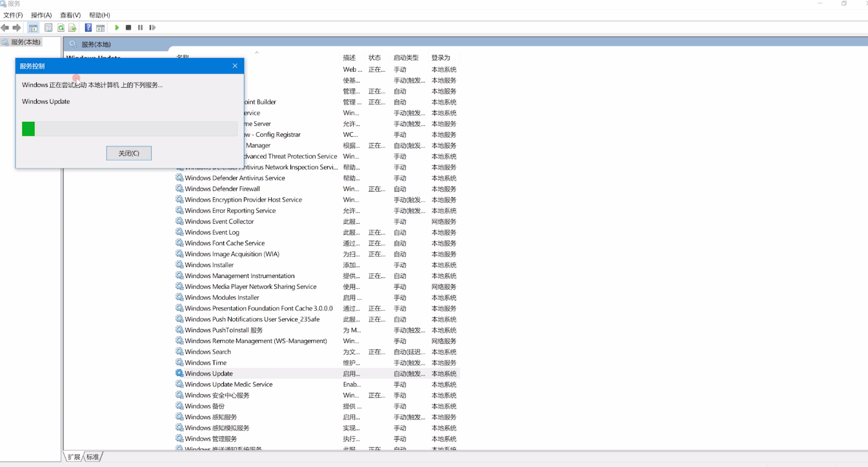Click gear icon beside Windows Update row

click(x=179, y=373)
